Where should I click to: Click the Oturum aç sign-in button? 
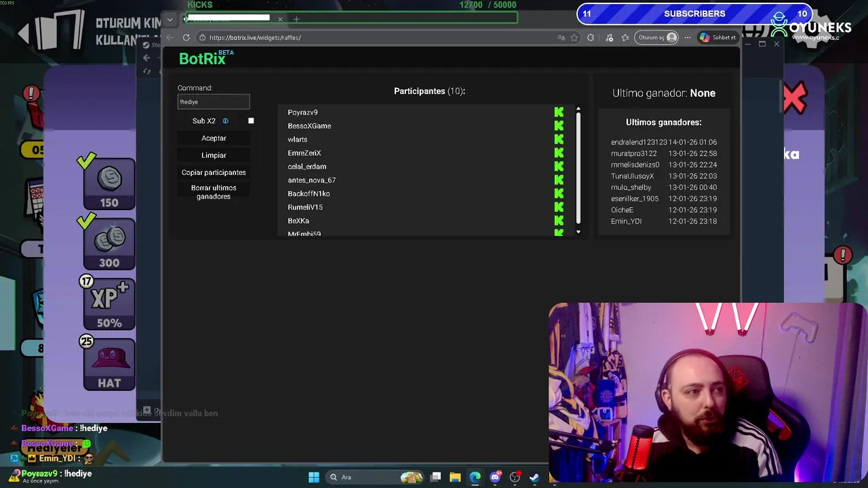click(657, 37)
